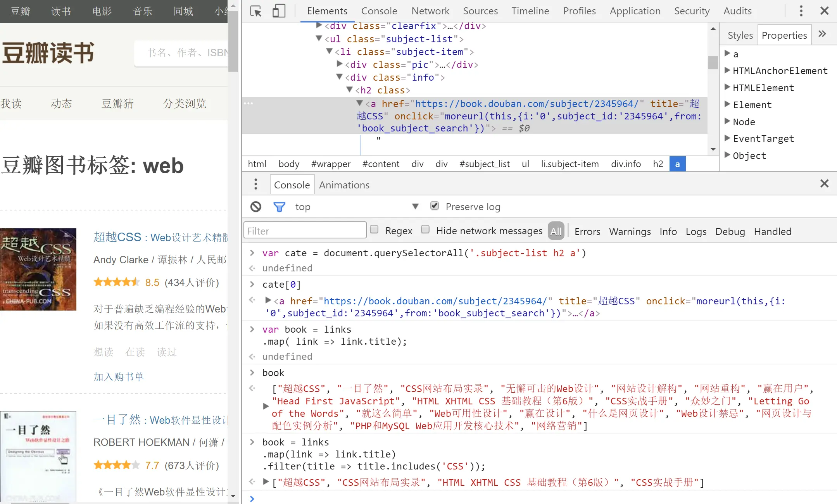Screen dimensions: 837x504
Task: Uncheck the Preserve log checkbox
Action: point(435,206)
